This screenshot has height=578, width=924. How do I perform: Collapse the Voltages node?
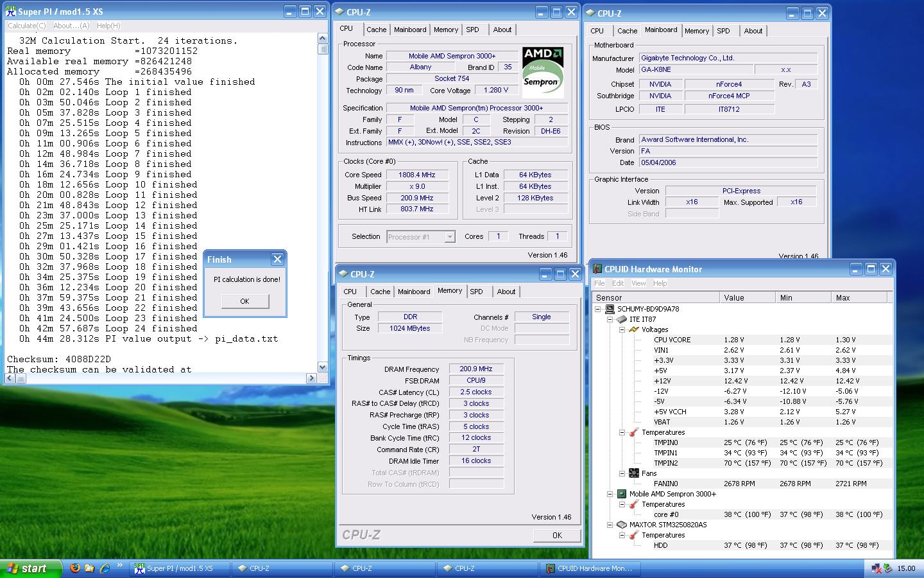tap(622, 329)
